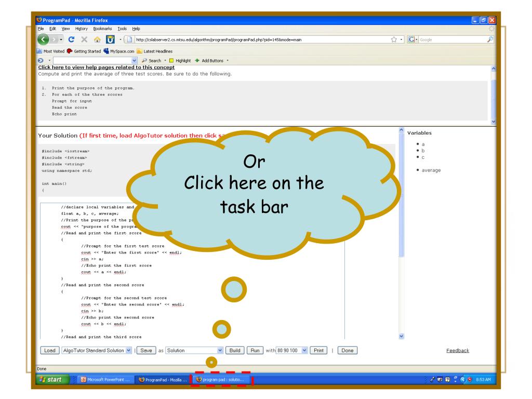Click the page icon beside the URL

(129, 39)
